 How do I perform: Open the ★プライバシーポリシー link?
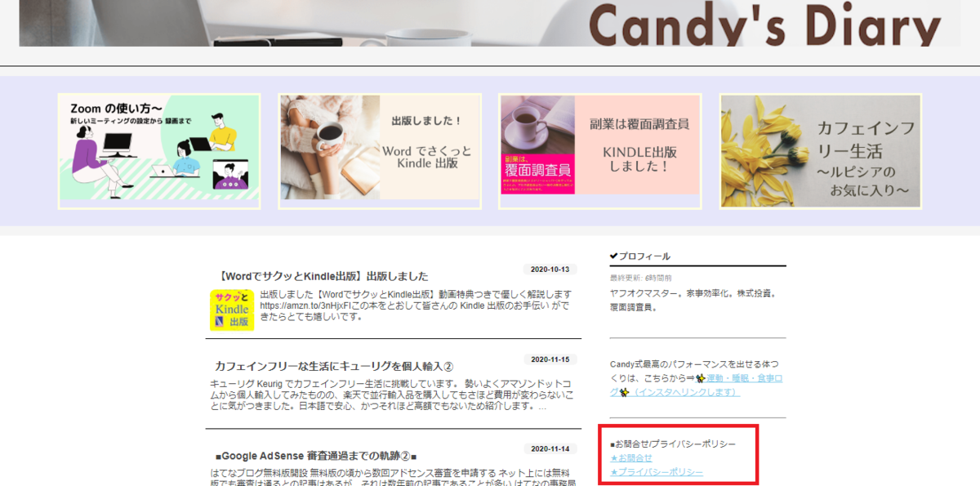pyautogui.click(x=657, y=472)
